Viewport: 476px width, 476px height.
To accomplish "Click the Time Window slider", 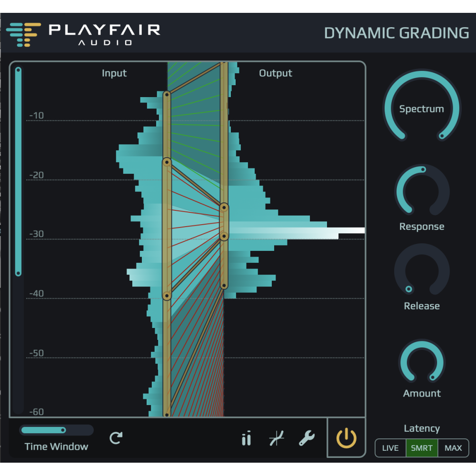I will (57, 430).
